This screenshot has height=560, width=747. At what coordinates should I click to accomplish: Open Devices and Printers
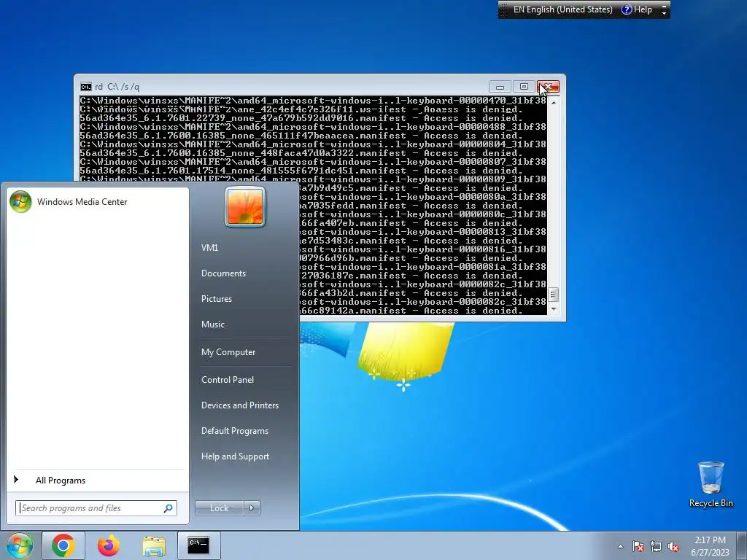(239, 405)
